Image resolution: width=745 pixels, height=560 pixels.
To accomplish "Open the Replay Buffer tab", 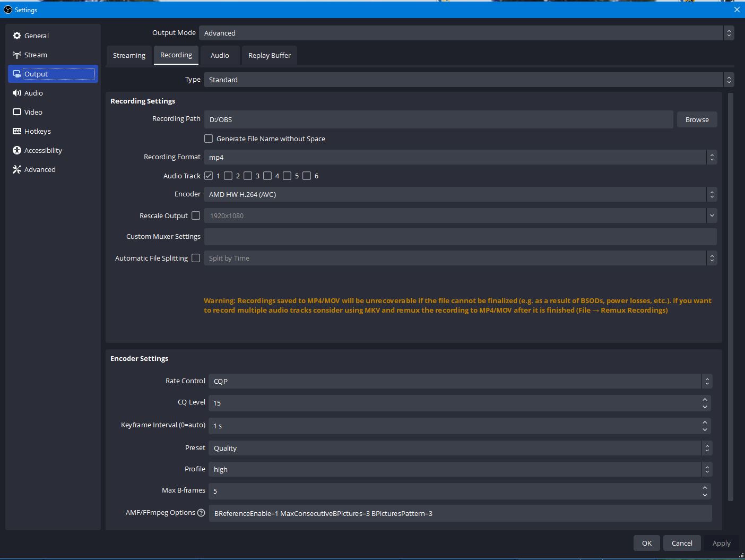I will (270, 55).
